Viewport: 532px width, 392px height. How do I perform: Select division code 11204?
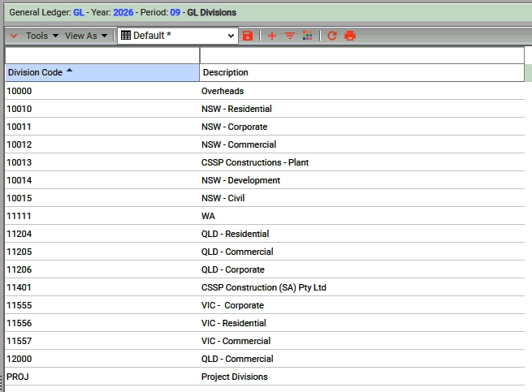tap(19, 234)
